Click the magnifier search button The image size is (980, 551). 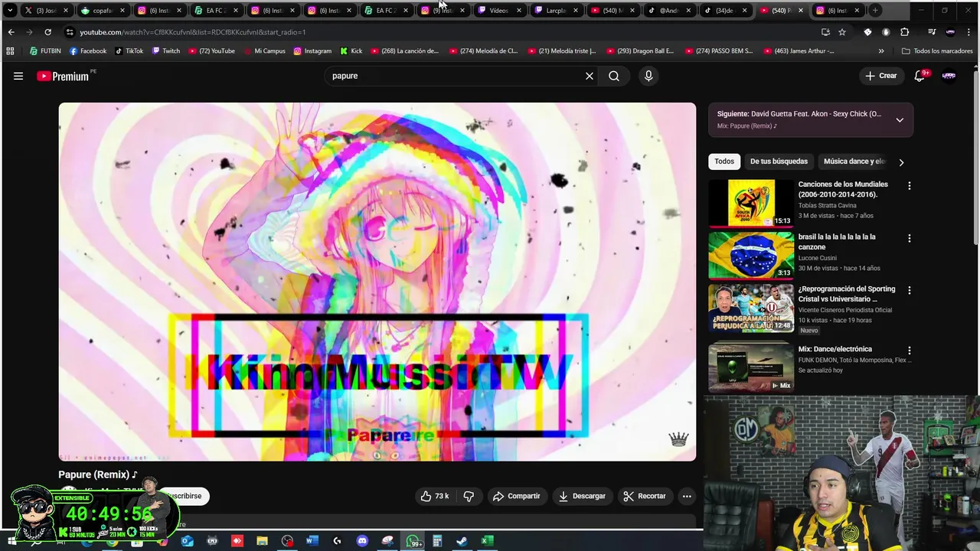[x=614, y=76]
